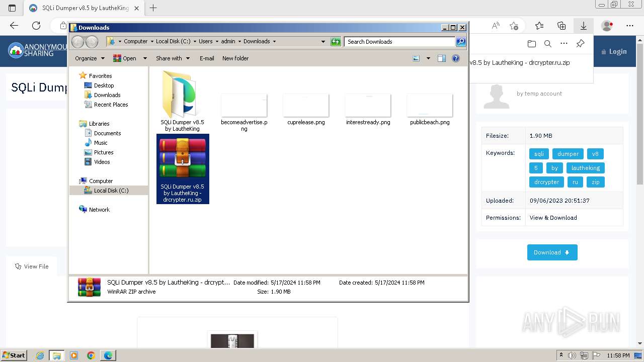Click Local Disk (C:) breadcrumb
Viewport: 644px width, 362px height.
click(173, 41)
